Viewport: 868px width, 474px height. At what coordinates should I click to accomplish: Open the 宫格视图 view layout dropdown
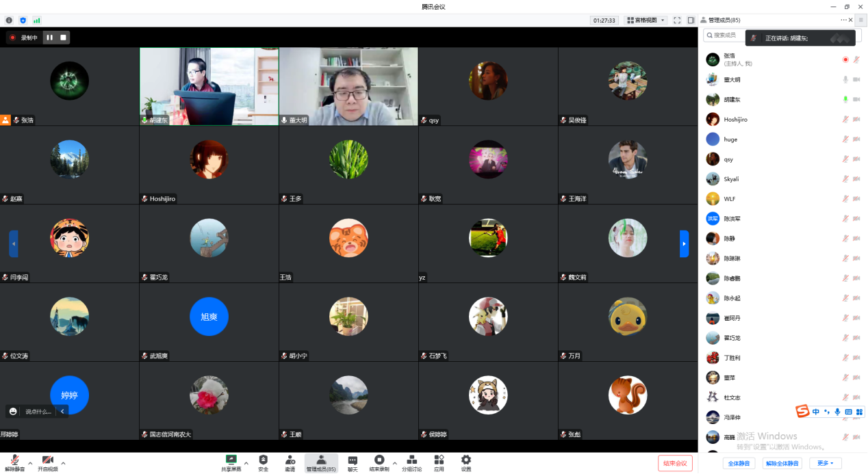646,21
